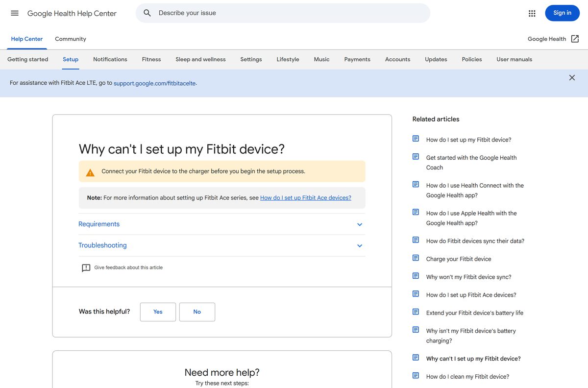The image size is (588, 388).
Task: Expand the Troubleshooting section chevron
Action: [360, 246]
